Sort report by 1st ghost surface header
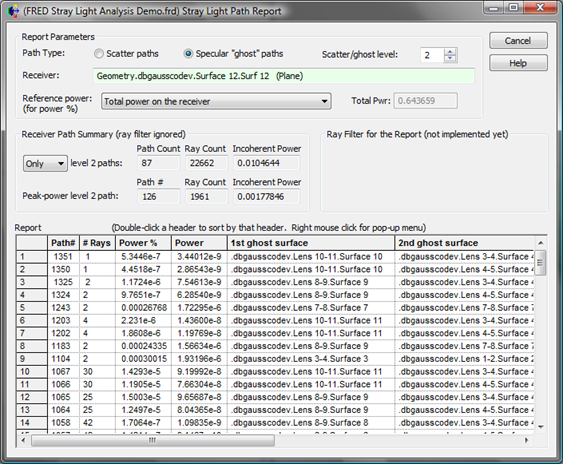563x464 pixels. (x=311, y=243)
